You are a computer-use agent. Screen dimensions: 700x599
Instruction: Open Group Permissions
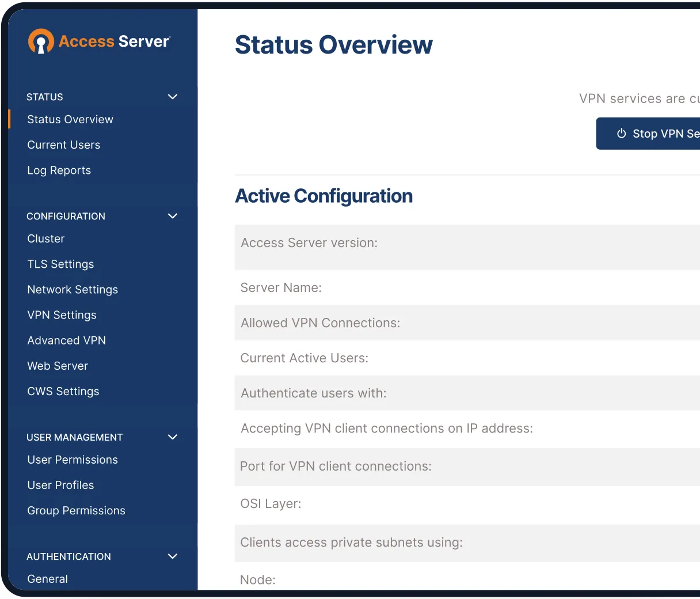click(x=76, y=510)
